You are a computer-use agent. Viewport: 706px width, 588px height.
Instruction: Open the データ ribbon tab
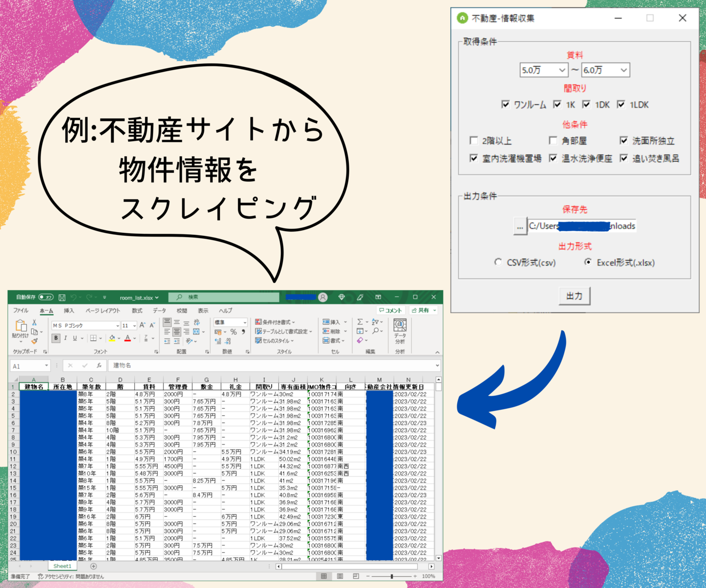tap(159, 310)
